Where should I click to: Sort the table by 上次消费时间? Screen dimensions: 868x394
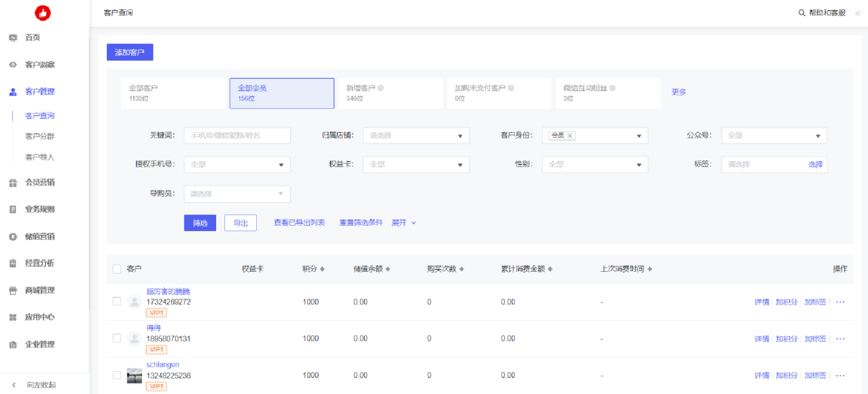(x=650, y=269)
